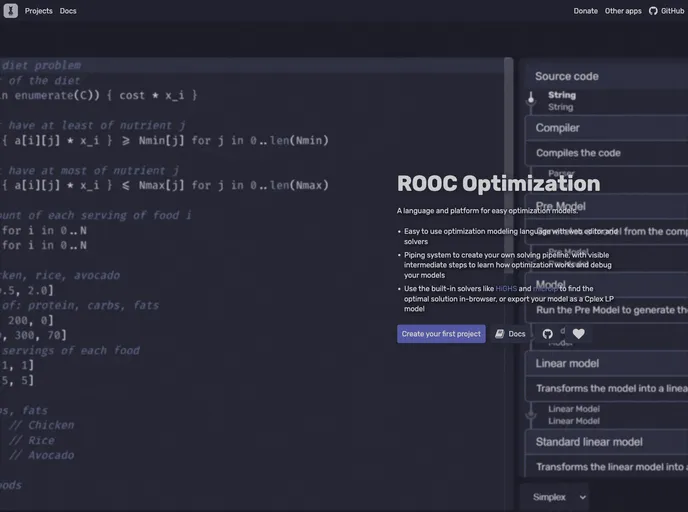Click the book icon in Docs button
The height and width of the screenshot is (512, 688).
[500, 334]
